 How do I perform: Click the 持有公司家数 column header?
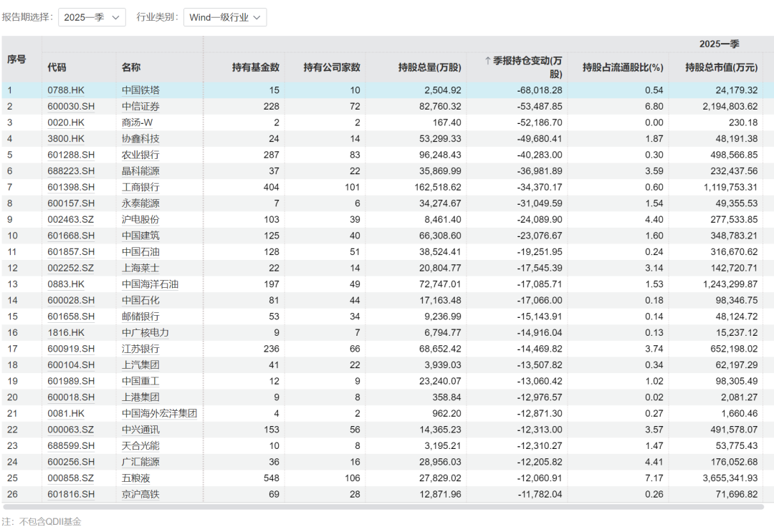331,67
